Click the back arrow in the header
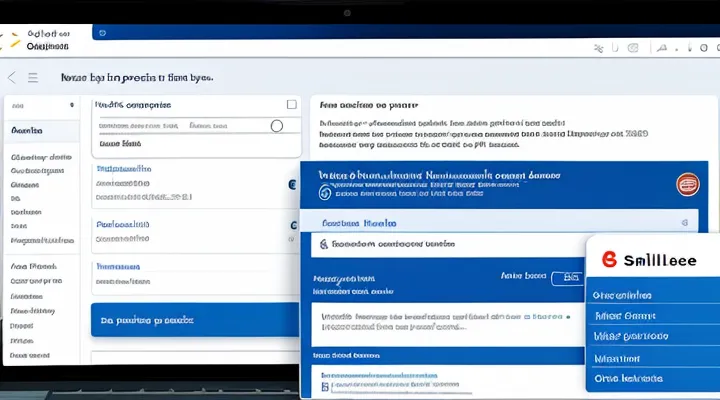The height and width of the screenshot is (400, 720). [12, 77]
